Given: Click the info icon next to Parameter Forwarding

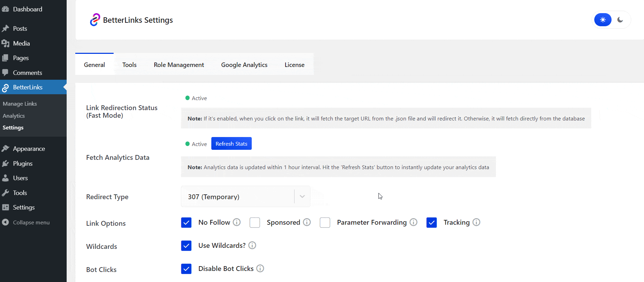Looking at the screenshot, I should [414, 222].
